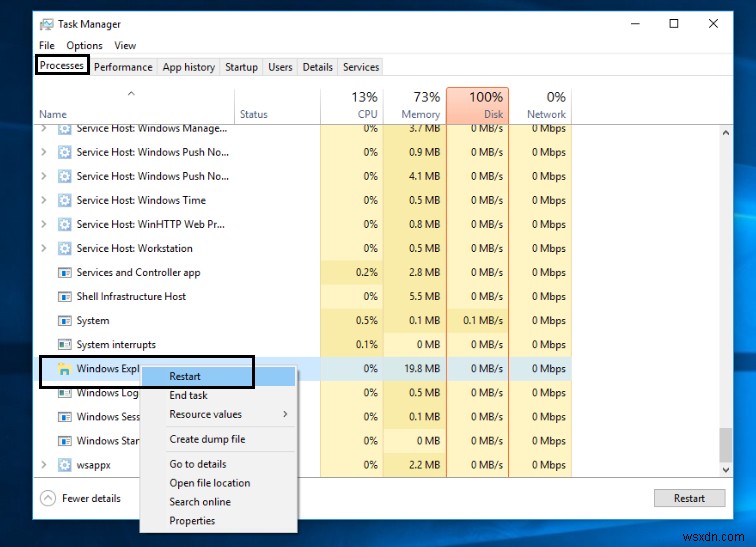
Task: Sort by the Name column header
Action: (x=134, y=106)
